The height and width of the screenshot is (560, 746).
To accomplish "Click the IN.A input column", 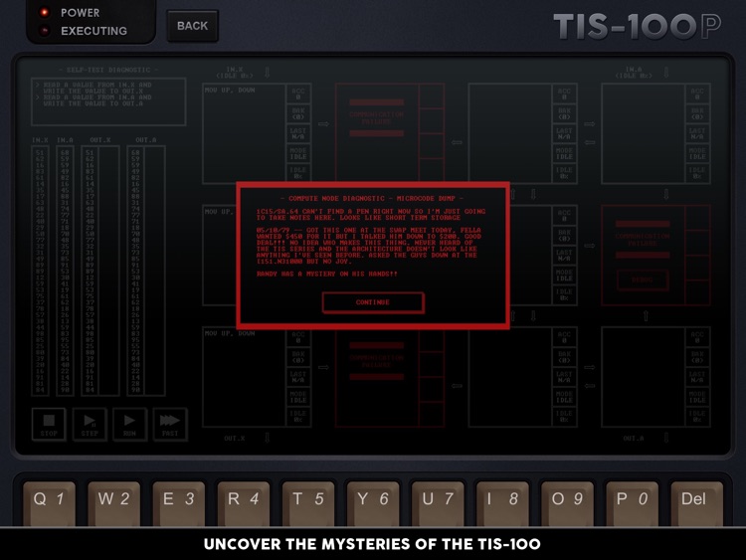I will pyautogui.click(x=65, y=271).
